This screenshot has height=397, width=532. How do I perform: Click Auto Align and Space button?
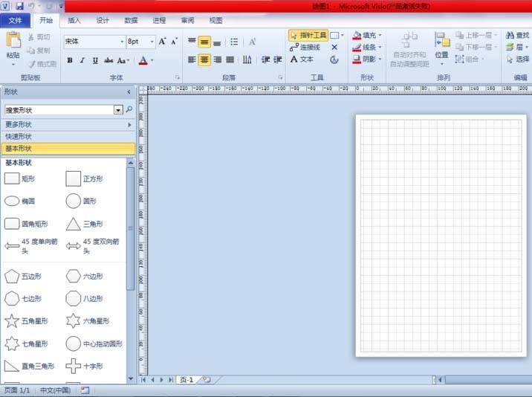click(x=409, y=49)
